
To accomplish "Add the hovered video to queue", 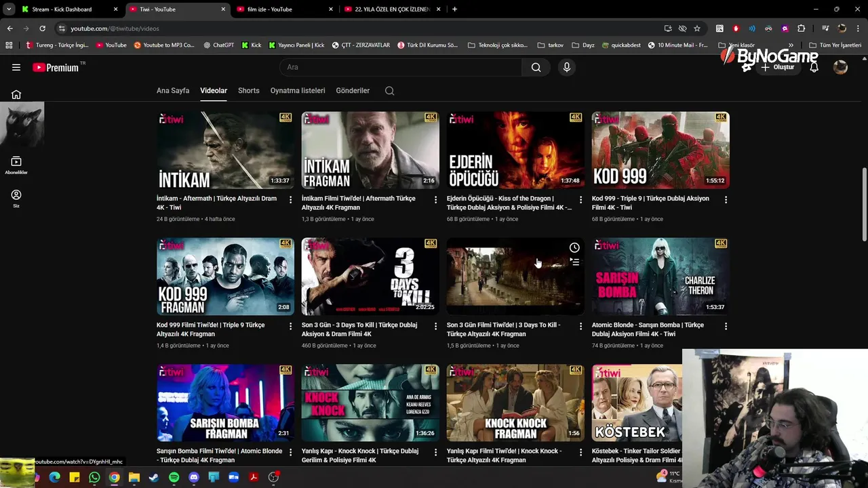I will pos(574,262).
